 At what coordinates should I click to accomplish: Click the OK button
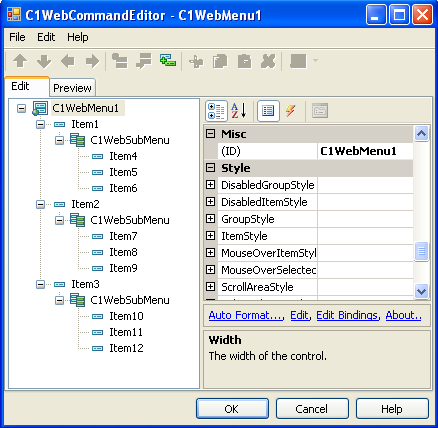pos(232,409)
